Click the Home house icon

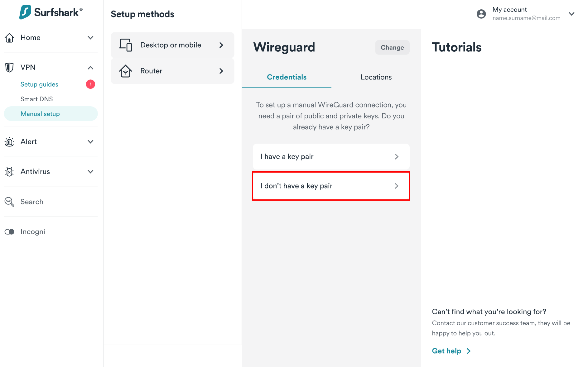(9, 38)
